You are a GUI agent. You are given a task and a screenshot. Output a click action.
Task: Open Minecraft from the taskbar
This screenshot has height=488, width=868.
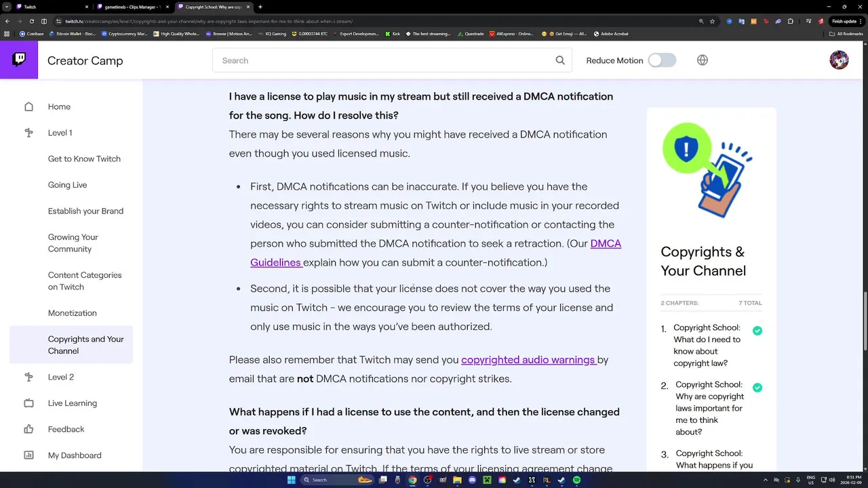point(487,480)
